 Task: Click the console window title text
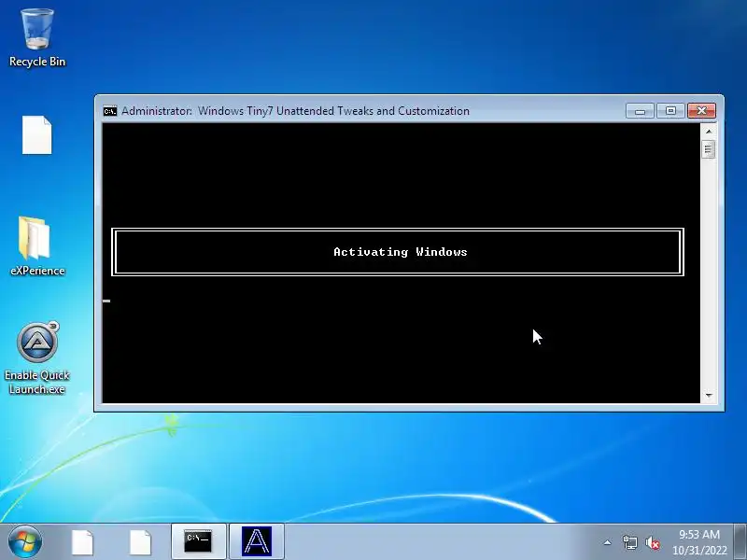[x=295, y=111]
